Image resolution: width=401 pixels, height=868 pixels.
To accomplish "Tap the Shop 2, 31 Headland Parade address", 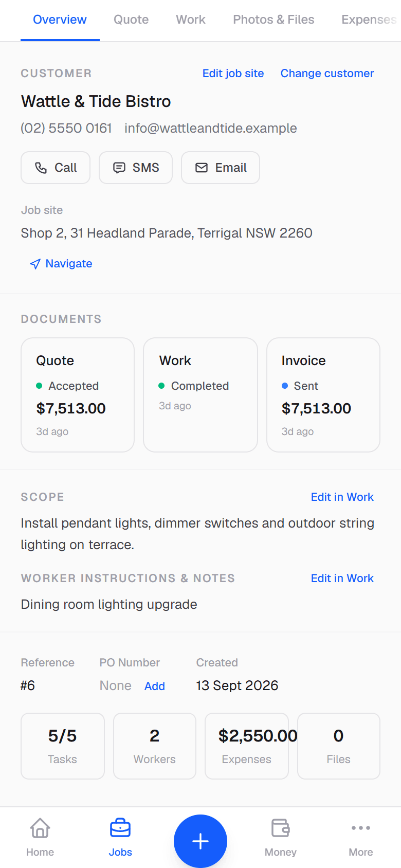I will (x=167, y=233).
